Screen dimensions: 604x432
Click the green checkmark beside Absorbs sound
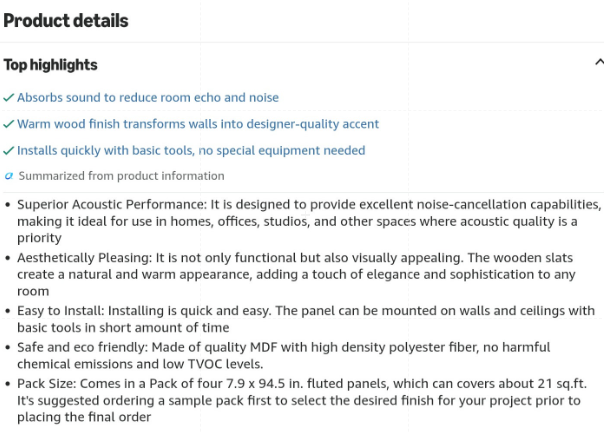tap(8, 98)
